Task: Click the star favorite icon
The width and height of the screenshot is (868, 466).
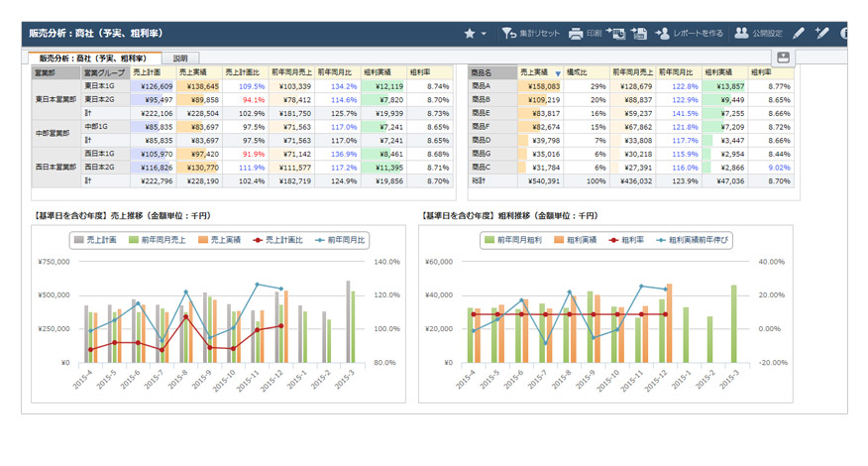Action: click(470, 34)
